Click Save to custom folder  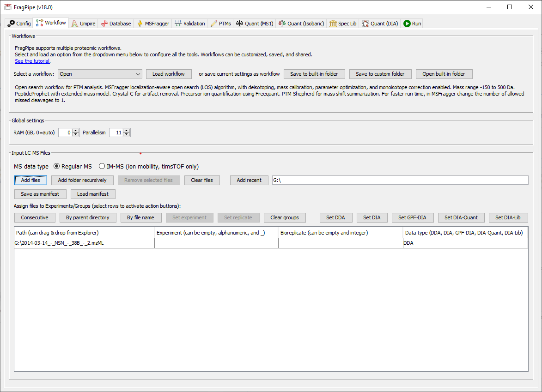click(x=380, y=74)
